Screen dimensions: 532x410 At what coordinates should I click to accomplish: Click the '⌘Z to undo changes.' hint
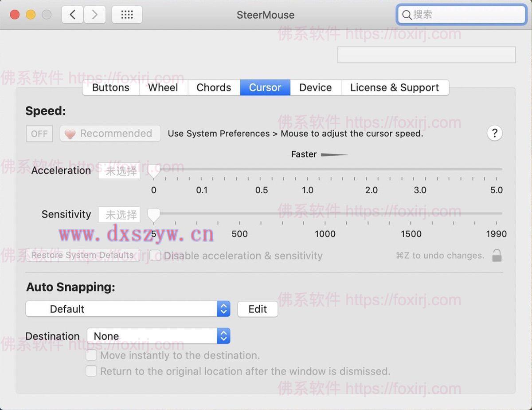(440, 256)
